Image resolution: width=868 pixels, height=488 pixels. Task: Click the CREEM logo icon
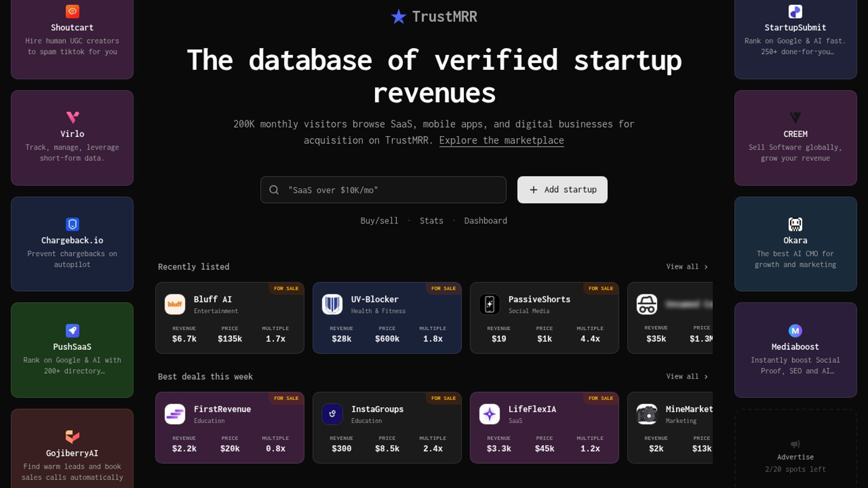coord(795,117)
